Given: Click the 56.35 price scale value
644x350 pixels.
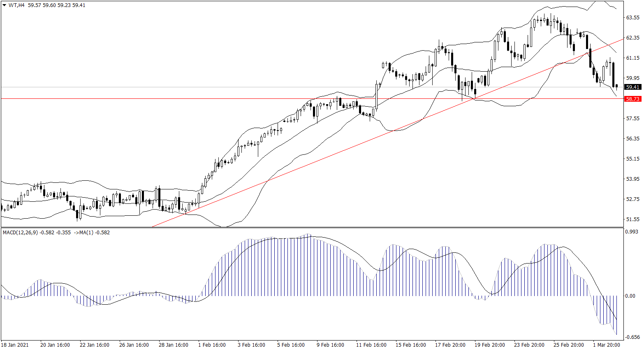Looking at the screenshot, I should coord(632,139).
